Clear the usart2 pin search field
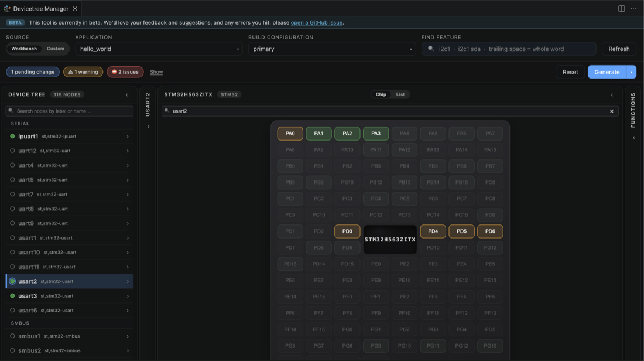Screen dimensions: 644x361 tap(612, 111)
